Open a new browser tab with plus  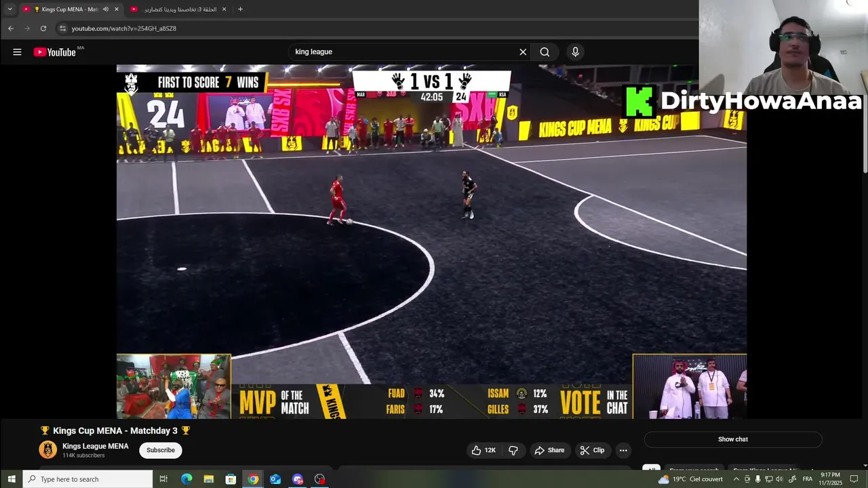[240, 9]
